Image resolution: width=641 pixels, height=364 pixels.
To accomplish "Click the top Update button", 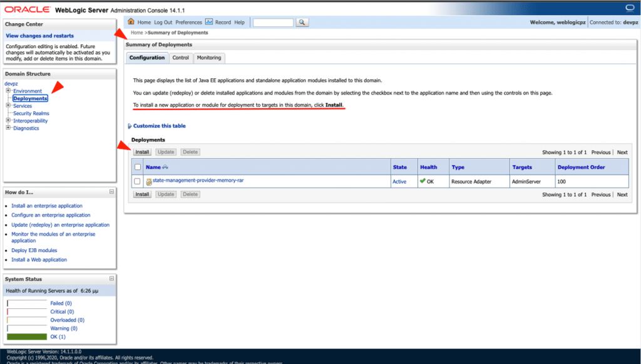I will click(x=166, y=152).
